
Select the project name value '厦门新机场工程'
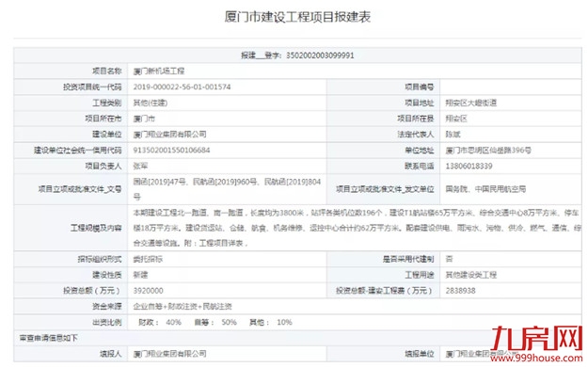coord(159,71)
